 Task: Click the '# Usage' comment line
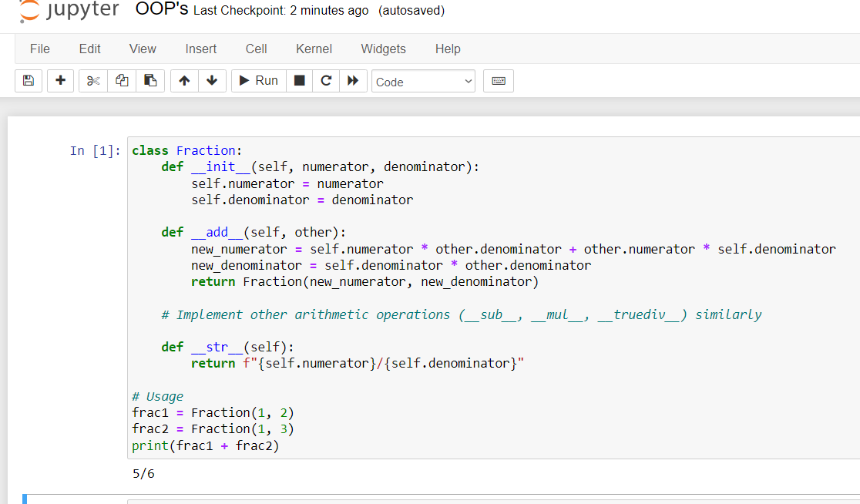click(158, 397)
